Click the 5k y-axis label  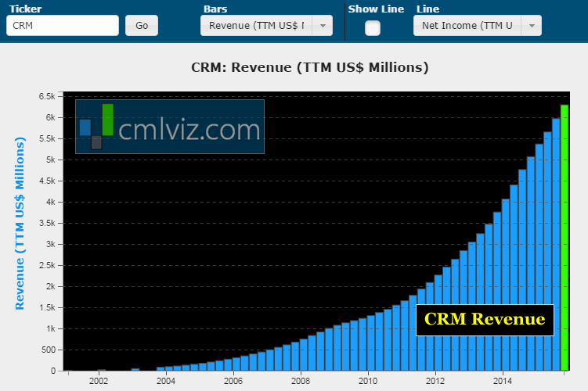(x=50, y=160)
